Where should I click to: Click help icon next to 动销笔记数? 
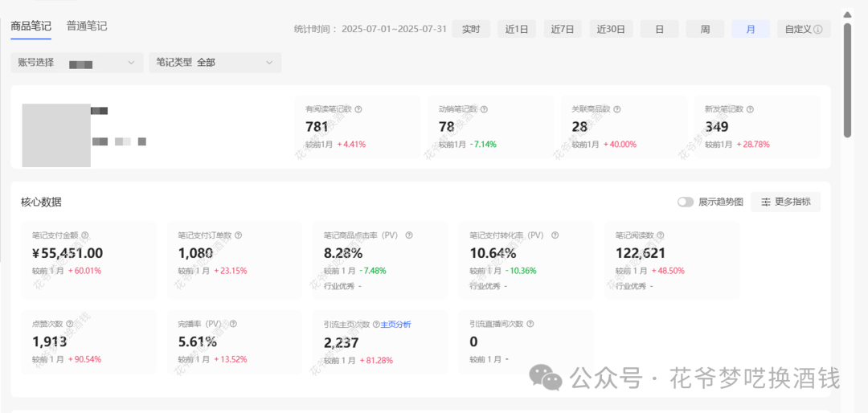click(x=485, y=109)
